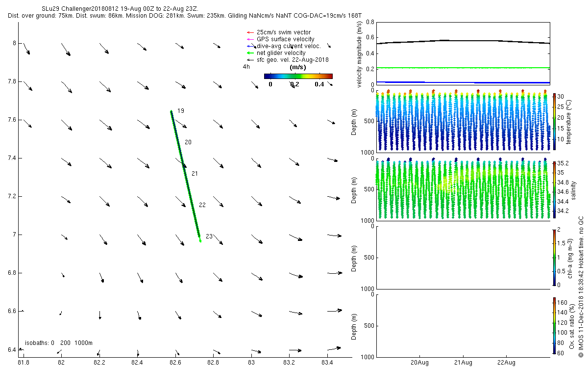Click the red swim vector legend arrow
The image size is (588, 368).
point(249,32)
